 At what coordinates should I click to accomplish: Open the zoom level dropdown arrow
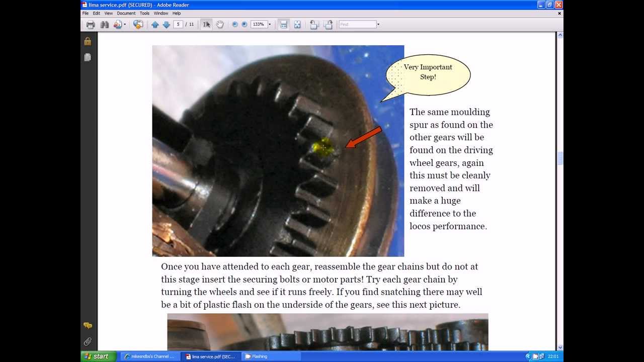[270, 25]
